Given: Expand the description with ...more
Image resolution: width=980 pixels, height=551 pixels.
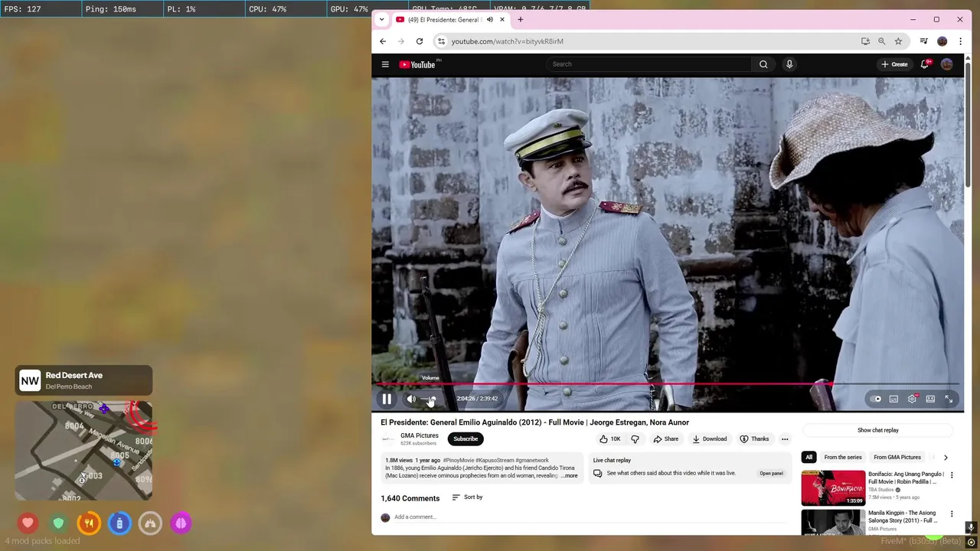Looking at the screenshot, I should [x=570, y=476].
